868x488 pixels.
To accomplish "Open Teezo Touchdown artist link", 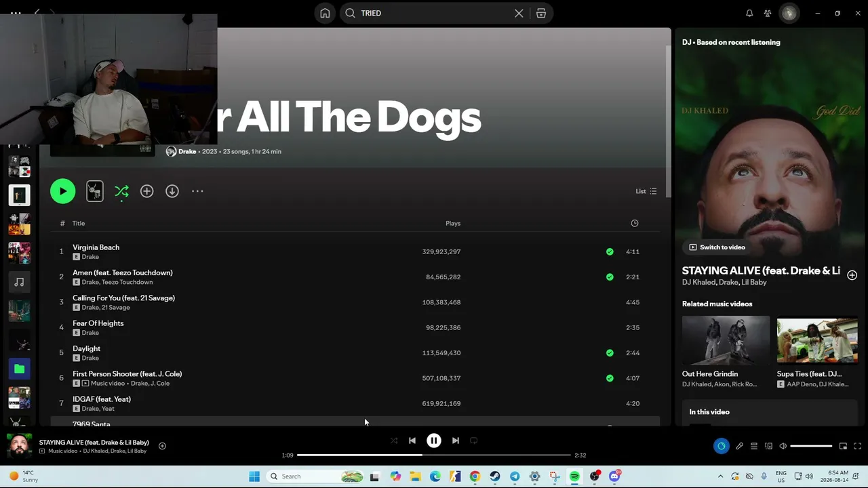I will (127, 282).
